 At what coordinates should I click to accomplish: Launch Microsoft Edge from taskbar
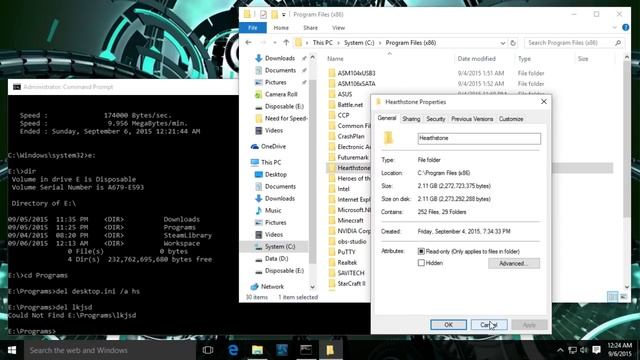tap(233, 350)
